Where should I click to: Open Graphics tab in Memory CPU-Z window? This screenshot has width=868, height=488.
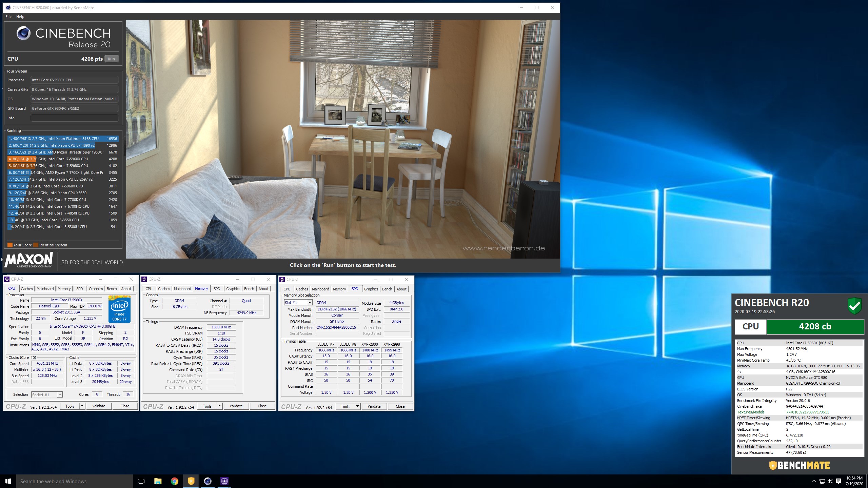click(233, 289)
